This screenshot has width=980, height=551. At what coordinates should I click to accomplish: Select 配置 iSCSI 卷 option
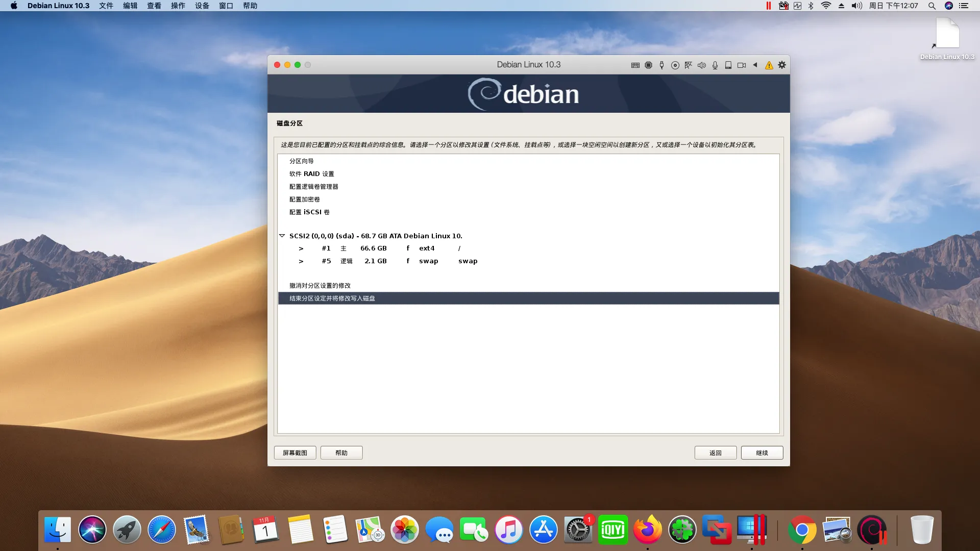pyautogui.click(x=309, y=212)
